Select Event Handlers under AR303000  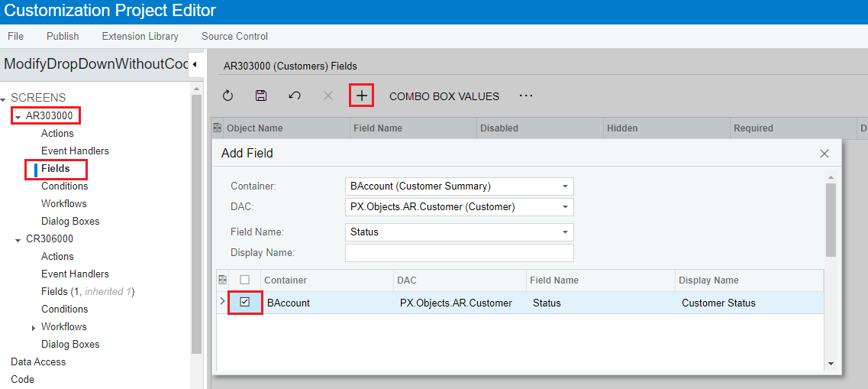[x=75, y=151]
